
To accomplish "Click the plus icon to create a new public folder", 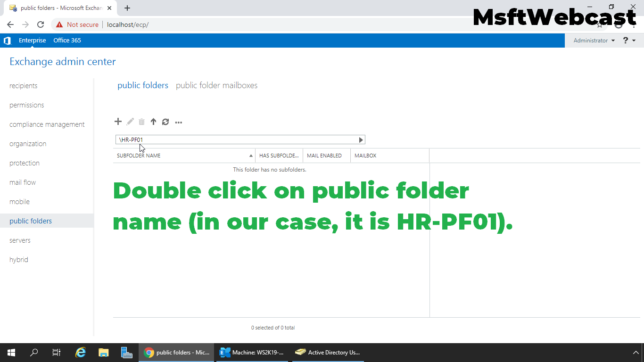I will point(118,122).
